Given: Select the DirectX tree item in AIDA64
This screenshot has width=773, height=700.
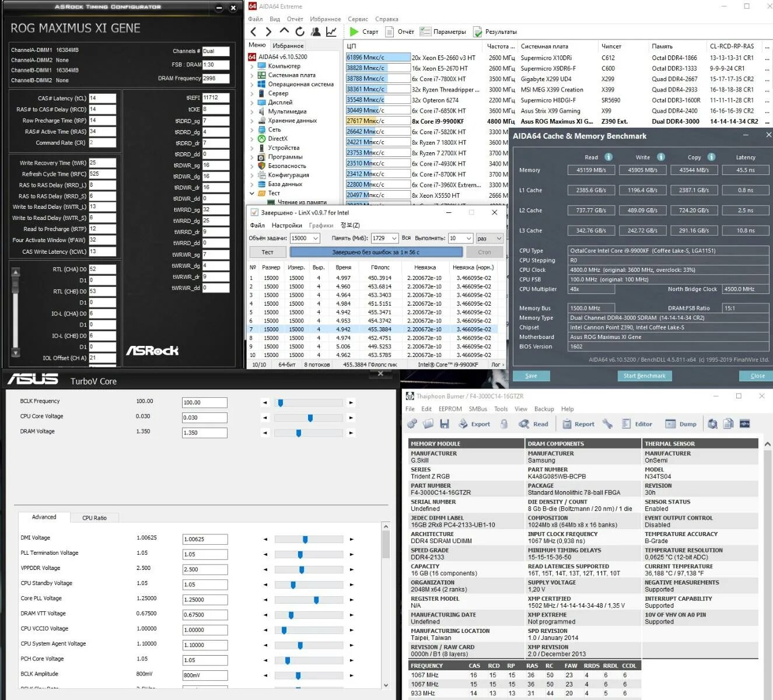Looking at the screenshot, I should click(278, 139).
